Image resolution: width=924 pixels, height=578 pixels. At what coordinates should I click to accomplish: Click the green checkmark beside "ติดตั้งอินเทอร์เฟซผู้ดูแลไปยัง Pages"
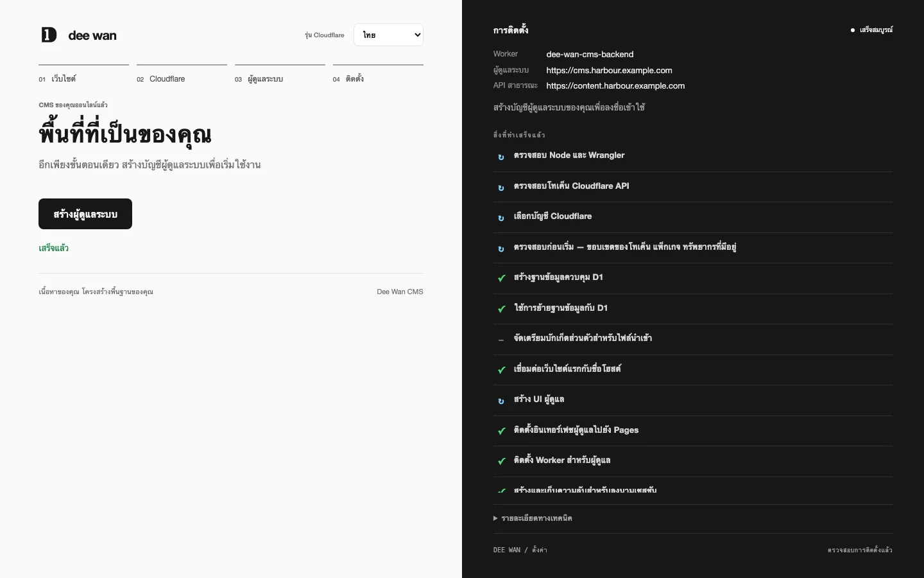(x=502, y=431)
